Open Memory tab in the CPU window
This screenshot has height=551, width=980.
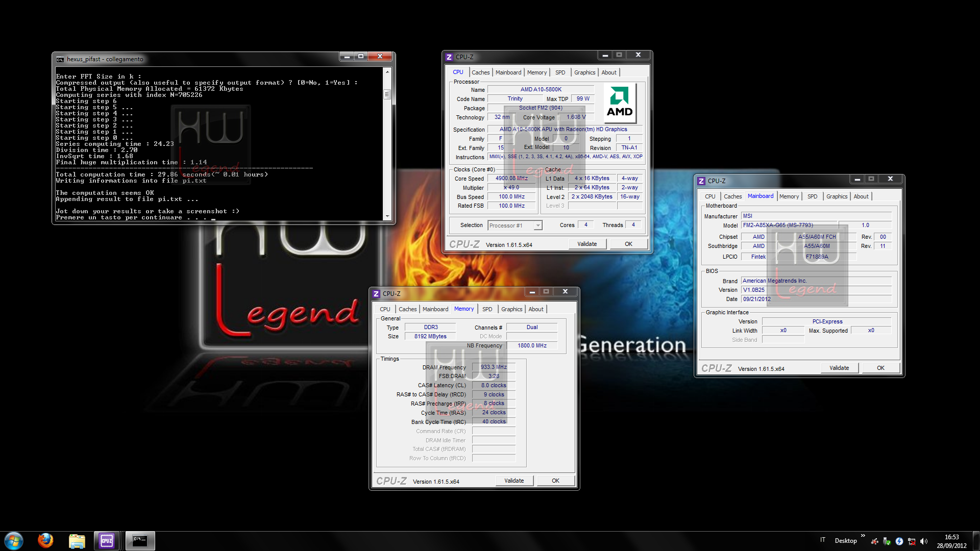(537, 72)
